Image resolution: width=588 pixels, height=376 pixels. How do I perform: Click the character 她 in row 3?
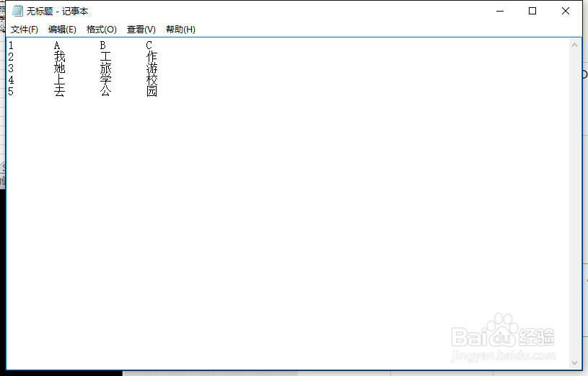coord(60,69)
